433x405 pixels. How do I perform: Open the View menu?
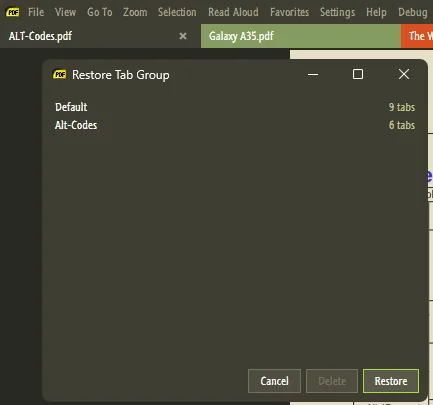point(65,12)
